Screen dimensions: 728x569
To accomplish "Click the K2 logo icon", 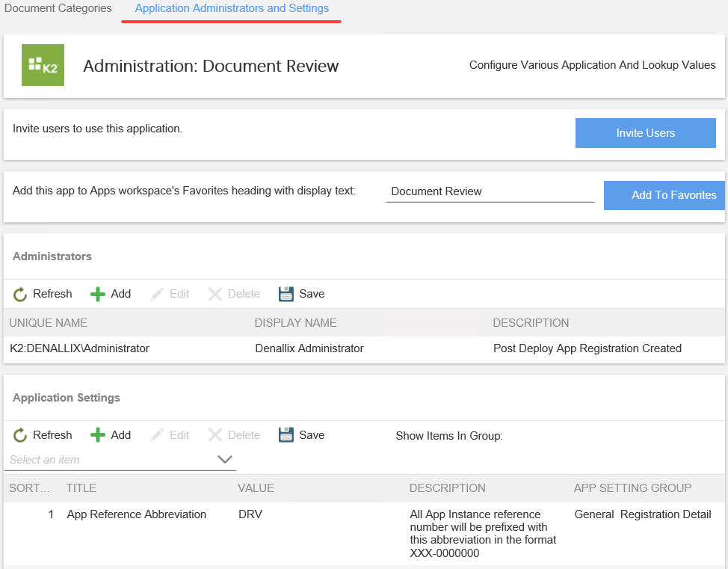I will (x=43, y=65).
